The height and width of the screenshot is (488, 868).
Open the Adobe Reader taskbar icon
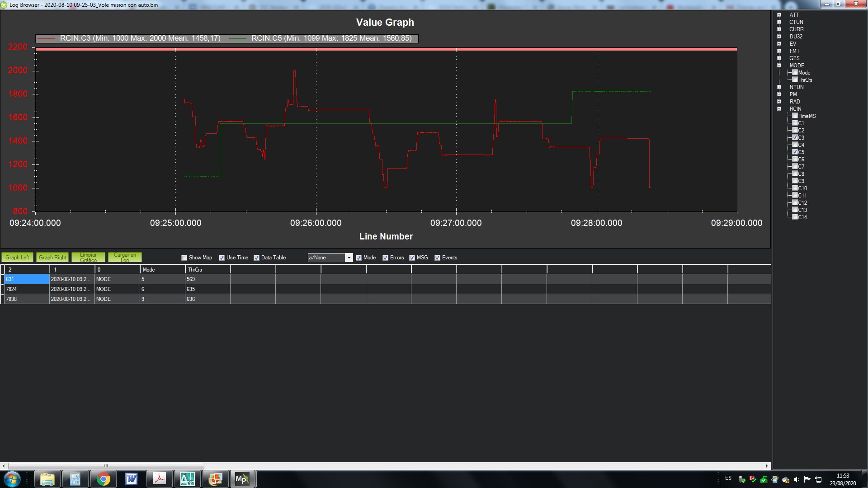159,479
